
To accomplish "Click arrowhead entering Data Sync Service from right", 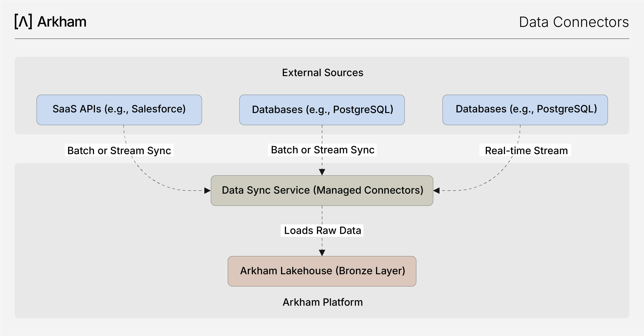I will [437, 191].
